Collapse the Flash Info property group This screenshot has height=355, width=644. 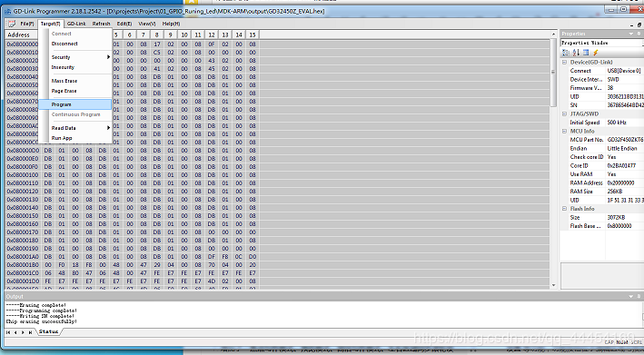(564, 209)
